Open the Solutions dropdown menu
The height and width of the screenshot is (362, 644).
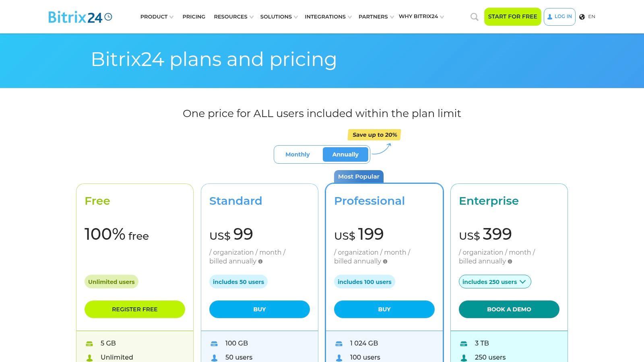pyautogui.click(x=279, y=17)
